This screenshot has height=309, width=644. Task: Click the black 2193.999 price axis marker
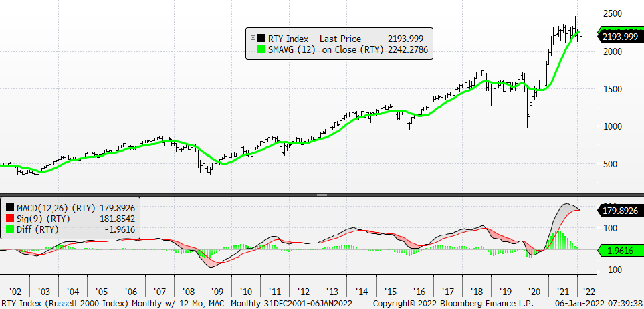tap(620, 37)
